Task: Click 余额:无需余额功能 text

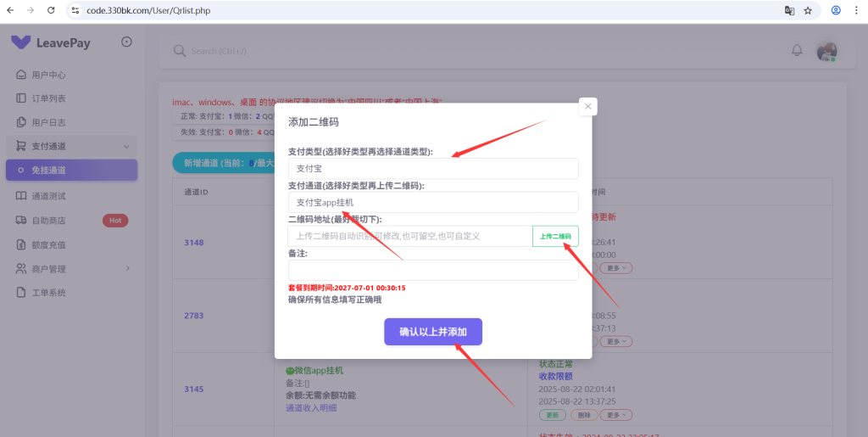Action: click(x=320, y=395)
